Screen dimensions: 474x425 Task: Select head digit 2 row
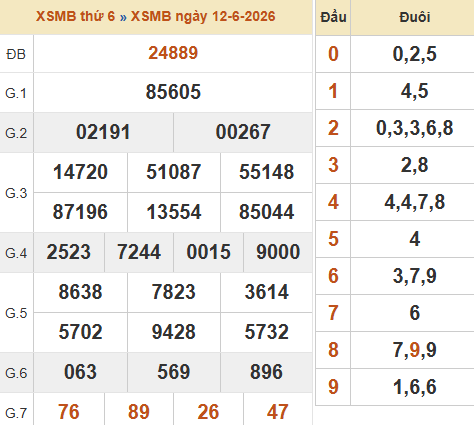tap(395, 128)
